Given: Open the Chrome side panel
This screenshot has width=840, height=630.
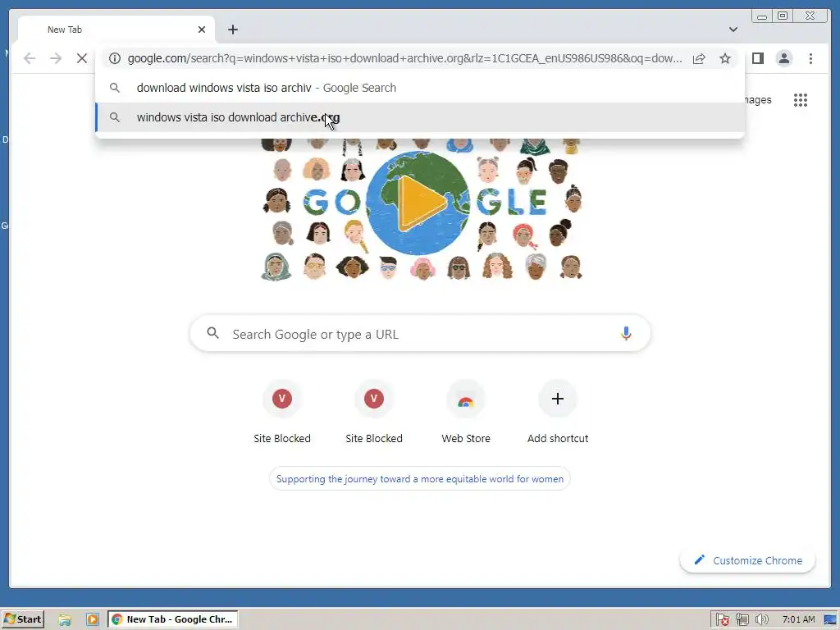Looking at the screenshot, I should (x=757, y=58).
